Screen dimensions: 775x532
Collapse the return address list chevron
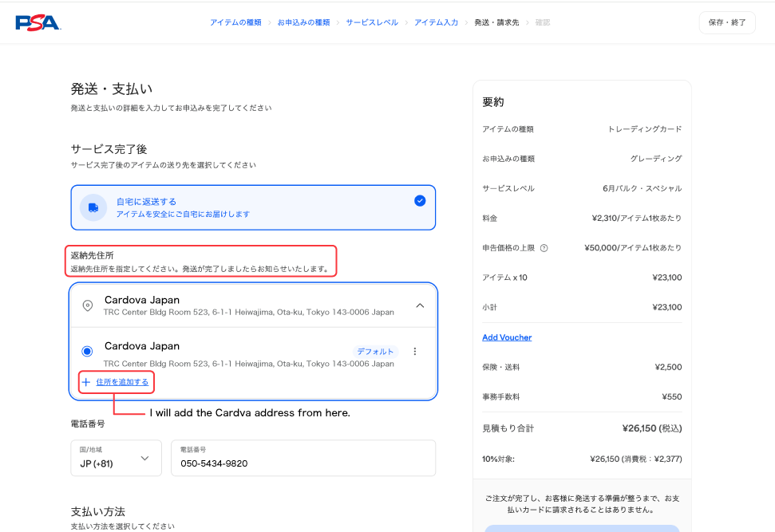click(420, 305)
